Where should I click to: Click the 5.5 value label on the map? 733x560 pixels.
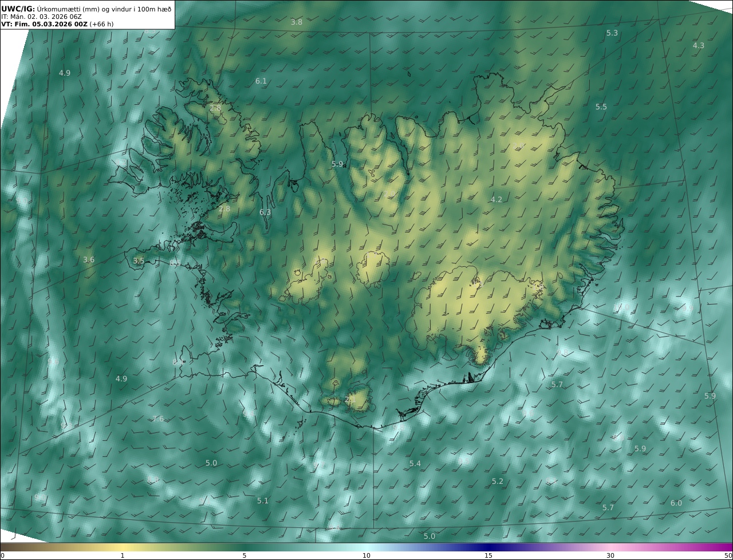[x=601, y=107]
